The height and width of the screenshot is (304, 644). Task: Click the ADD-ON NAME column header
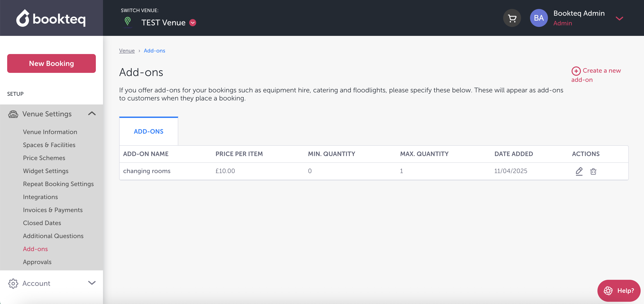click(x=146, y=154)
